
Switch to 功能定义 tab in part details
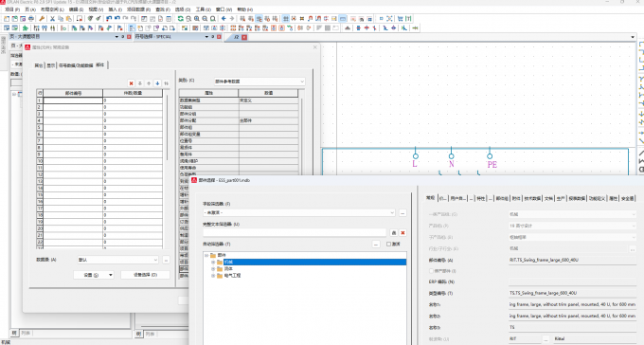pyautogui.click(x=597, y=198)
